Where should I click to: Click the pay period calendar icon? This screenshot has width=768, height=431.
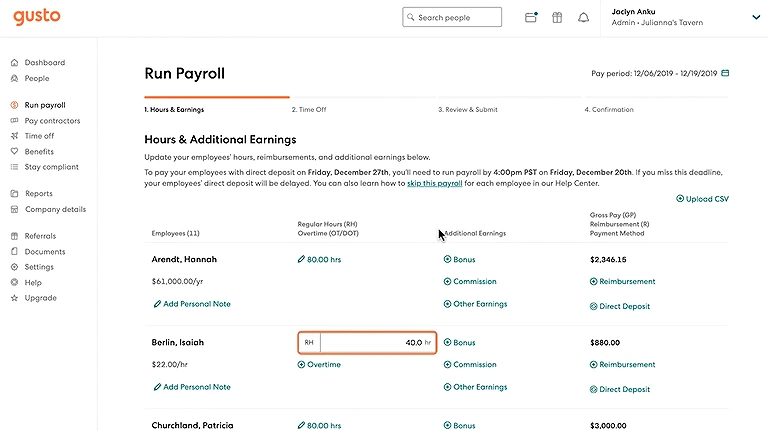pos(725,73)
